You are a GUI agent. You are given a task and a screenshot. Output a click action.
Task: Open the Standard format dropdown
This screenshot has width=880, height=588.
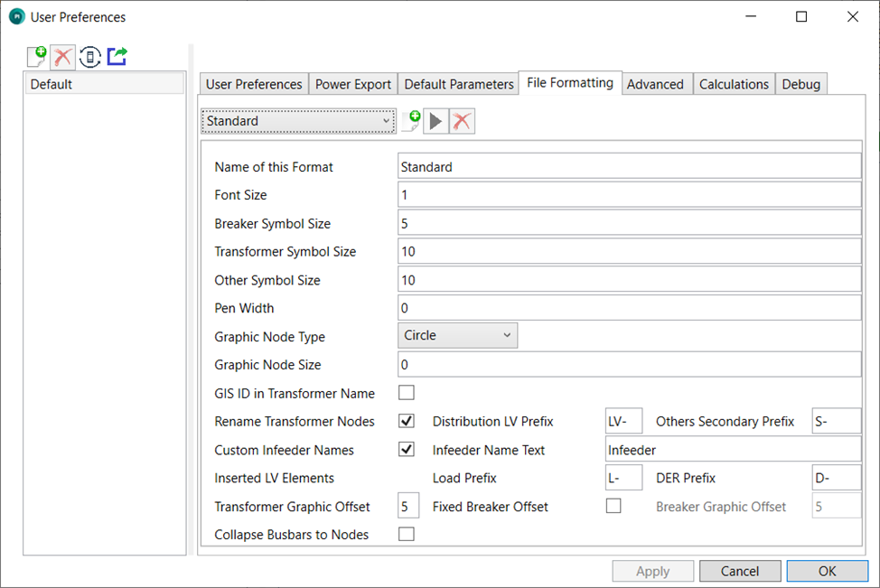[x=297, y=121]
